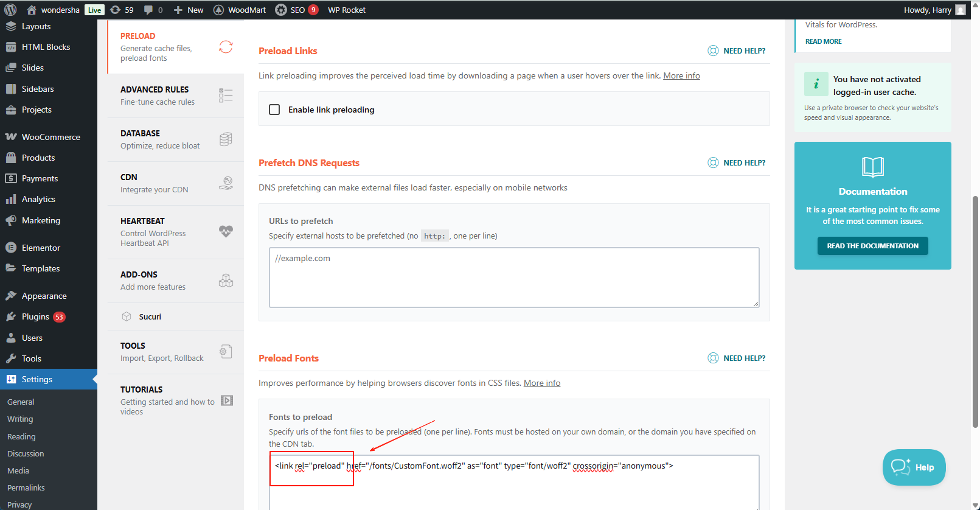Click the Users person icon
This screenshot has width=980, height=510.
point(11,338)
